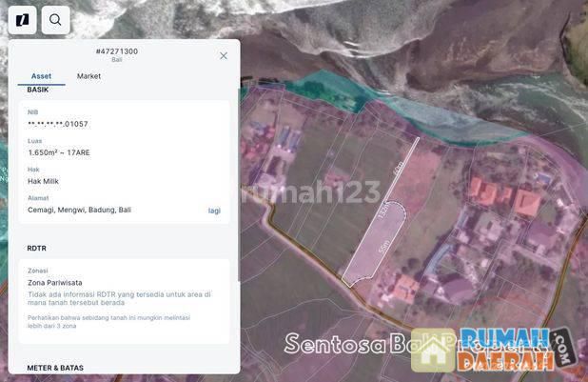Click the Hak Milik ownership text
The image size is (588, 382).
[44, 181]
